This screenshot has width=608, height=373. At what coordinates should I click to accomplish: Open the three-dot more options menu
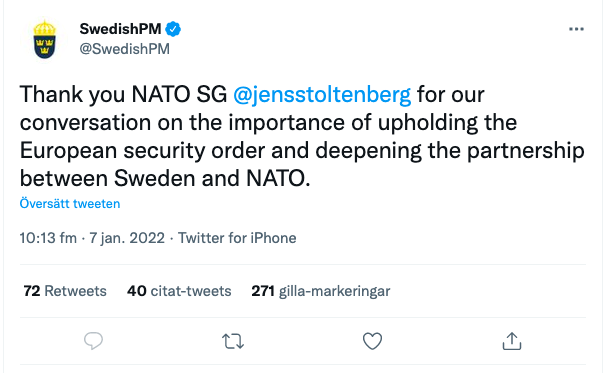point(576,29)
